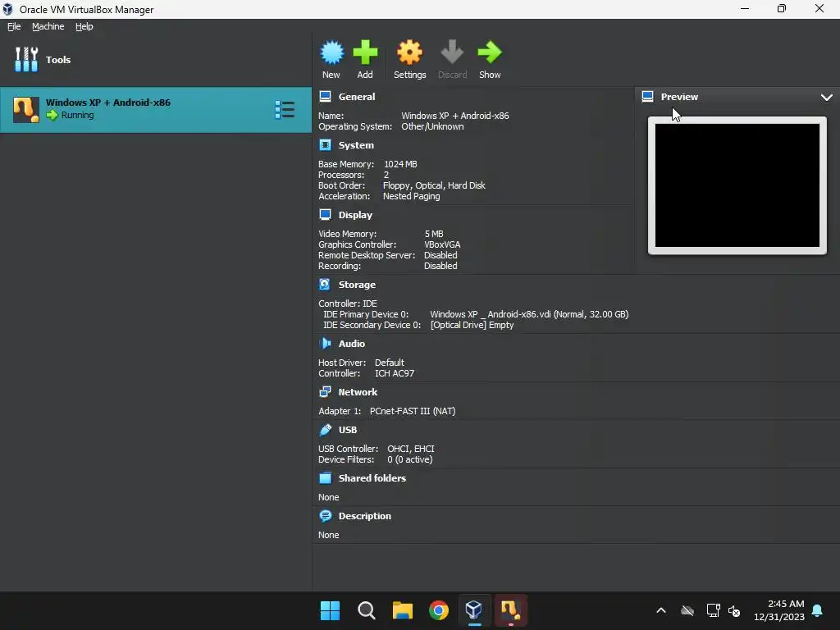Open the Display settings heading link
The width and height of the screenshot is (840, 630).
tap(354, 214)
